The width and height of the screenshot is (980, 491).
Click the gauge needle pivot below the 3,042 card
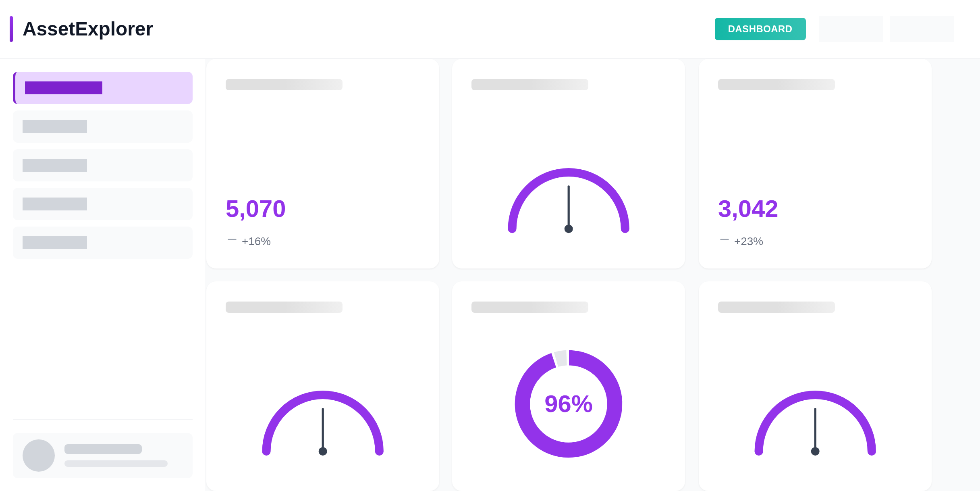(x=815, y=451)
